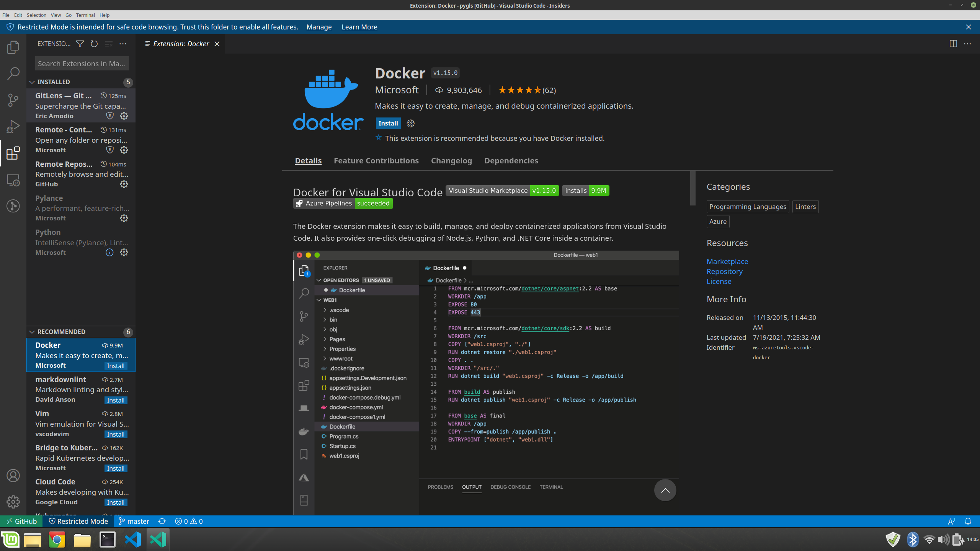Open the Terminal menu
Image resolution: width=980 pixels, height=551 pixels.
click(x=85, y=15)
